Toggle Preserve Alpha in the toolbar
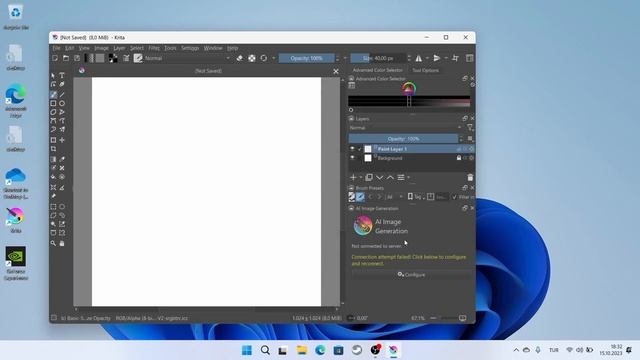Screen dimensions: 640x360 point(252,58)
